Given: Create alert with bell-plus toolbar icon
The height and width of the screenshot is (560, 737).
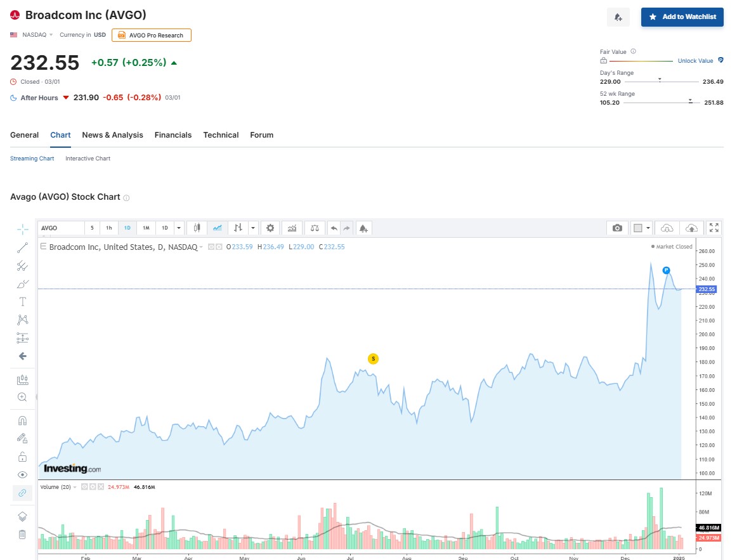Looking at the screenshot, I should [x=364, y=228].
